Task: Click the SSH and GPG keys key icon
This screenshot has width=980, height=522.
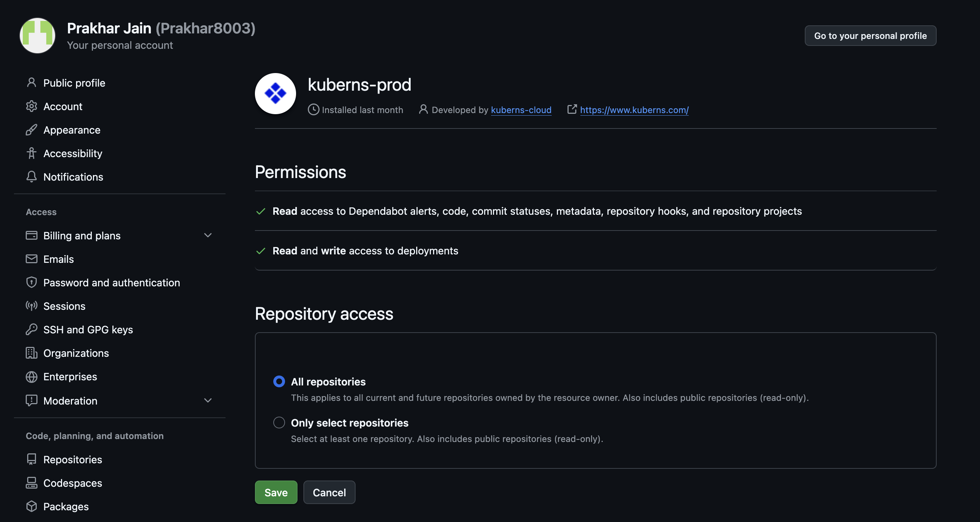Action: [x=31, y=329]
